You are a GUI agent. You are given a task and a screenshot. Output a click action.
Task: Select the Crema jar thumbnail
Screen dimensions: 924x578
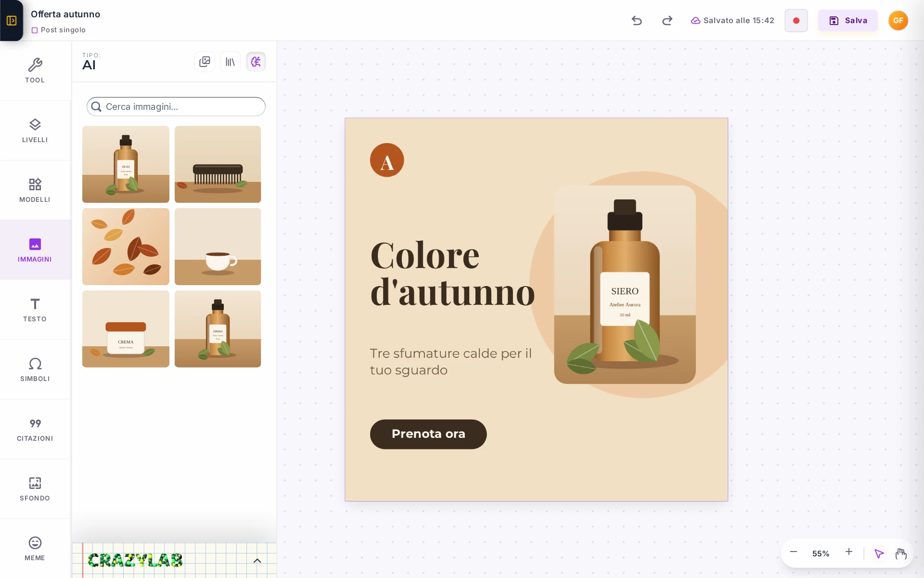[x=126, y=329]
